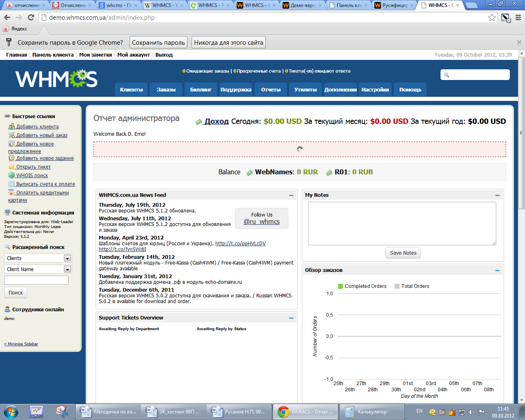The width and height of the screenshot is (525, 420).
Task: Click the Выписать счета к оплате link
Action: (46, 184)
